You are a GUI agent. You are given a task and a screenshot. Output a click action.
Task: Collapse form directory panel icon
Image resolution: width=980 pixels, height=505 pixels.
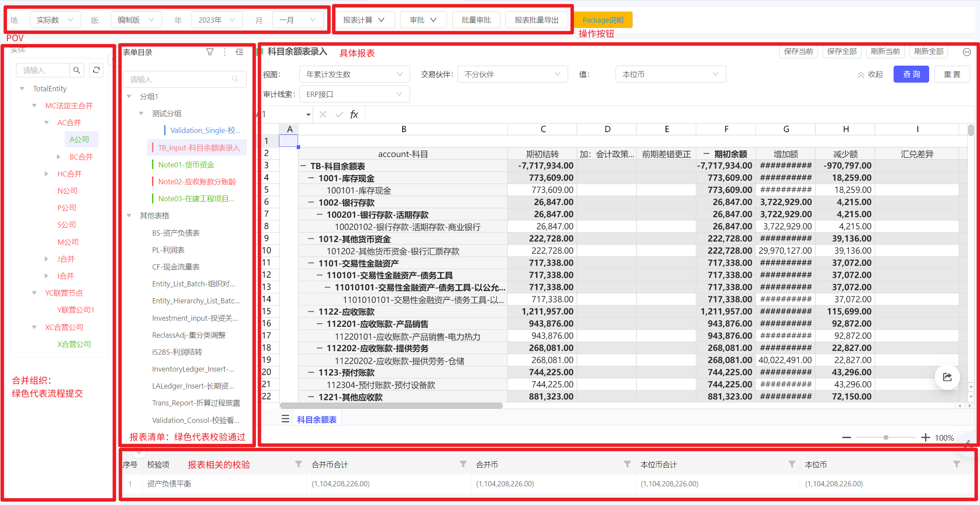pyautogui.click(x=239, y=52)
